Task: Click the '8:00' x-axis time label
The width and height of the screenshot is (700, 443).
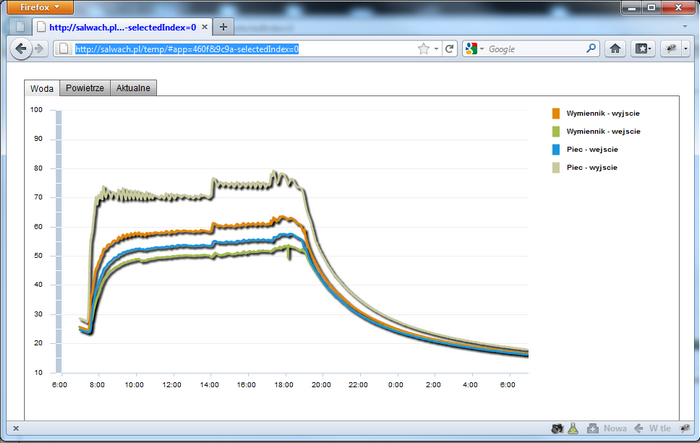Action: (97, 384)
